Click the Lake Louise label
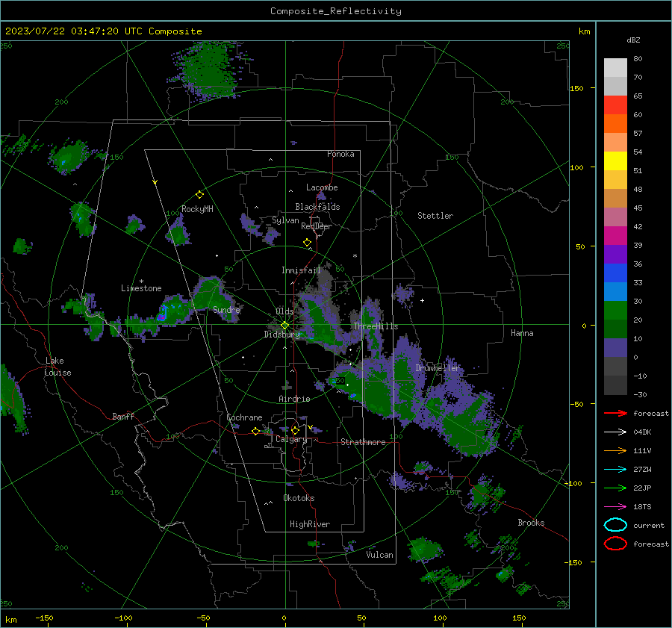Viewport: 672px width, 628px height. (x=57, y=367)
